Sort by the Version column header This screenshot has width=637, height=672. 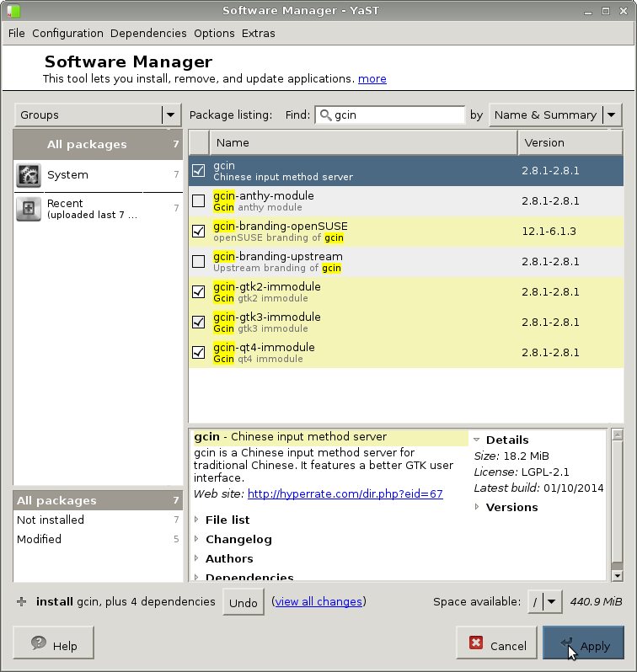(x=570, y=142)
